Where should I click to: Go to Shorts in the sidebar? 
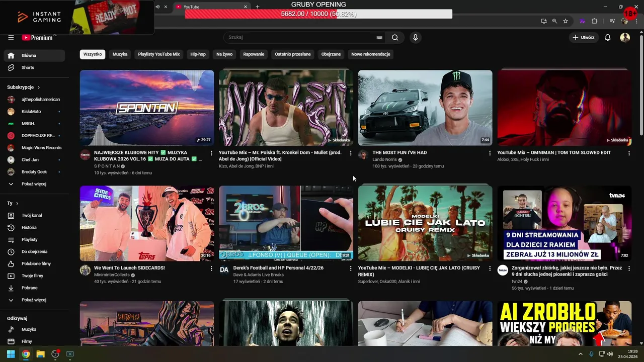click(x=34, y=67)
